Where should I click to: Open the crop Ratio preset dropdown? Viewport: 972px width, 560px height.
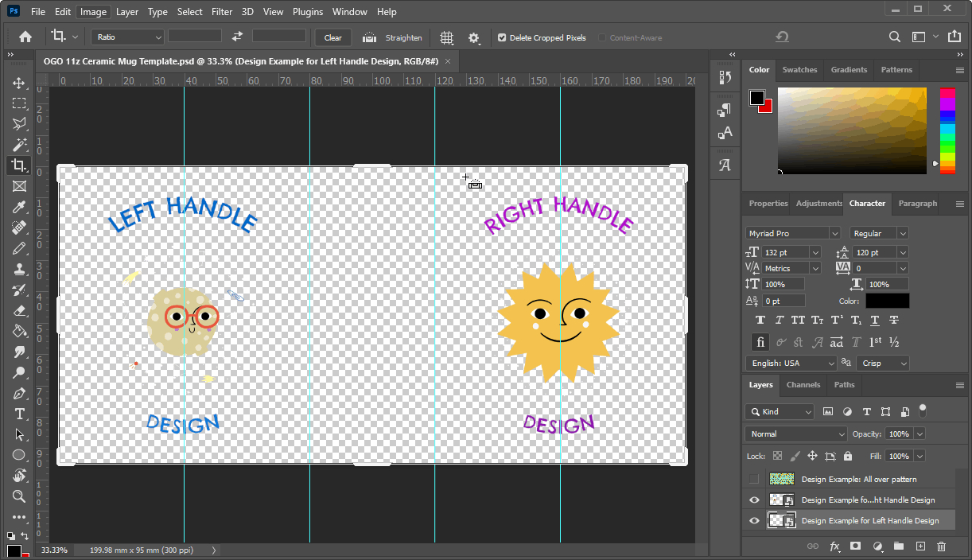pyautogui.click(x=127, y=37)
